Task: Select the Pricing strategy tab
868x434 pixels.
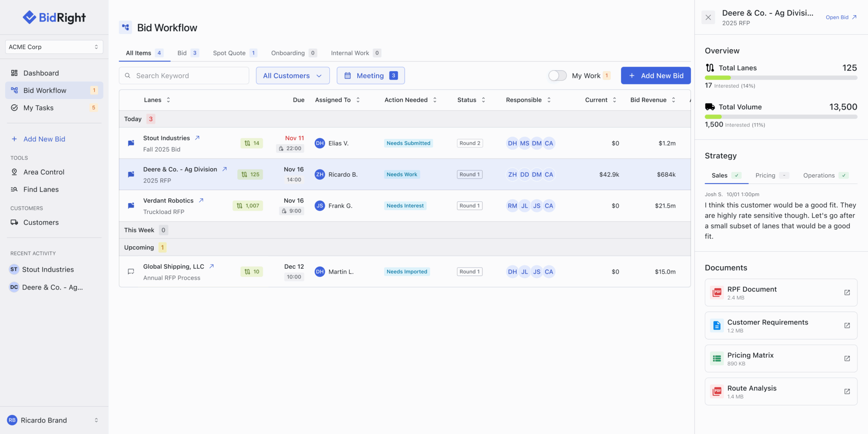Action: coord(765,175)
